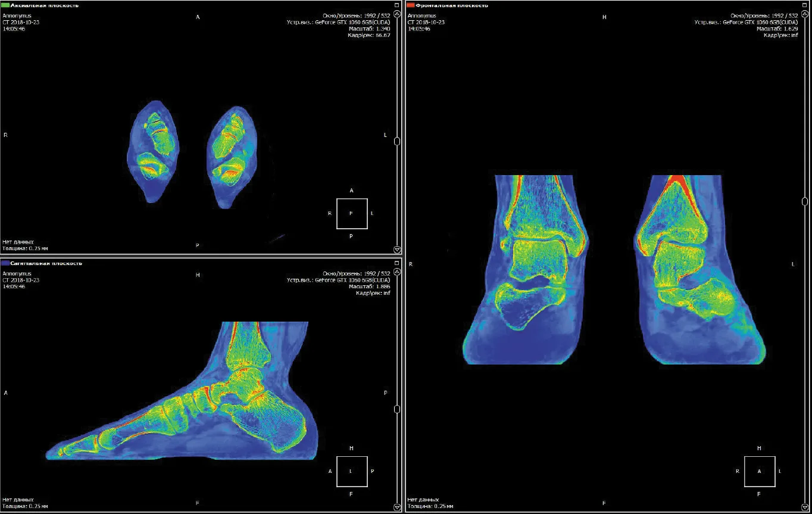Step to previous slice in axial view
The image size is (812, 514).
pos(397,13)
